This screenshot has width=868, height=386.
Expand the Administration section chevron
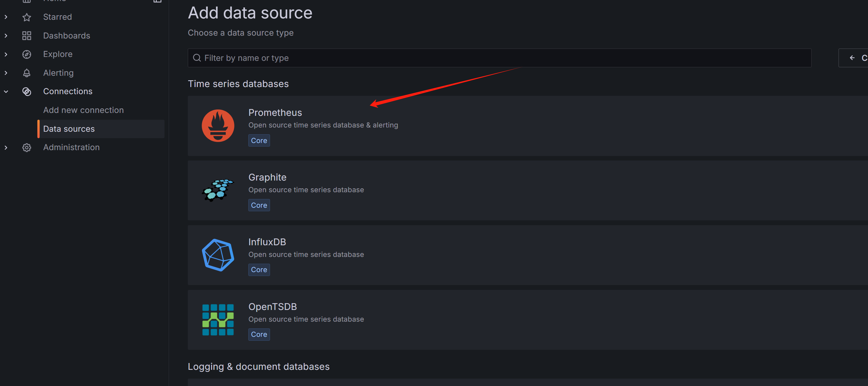point(6,148)
